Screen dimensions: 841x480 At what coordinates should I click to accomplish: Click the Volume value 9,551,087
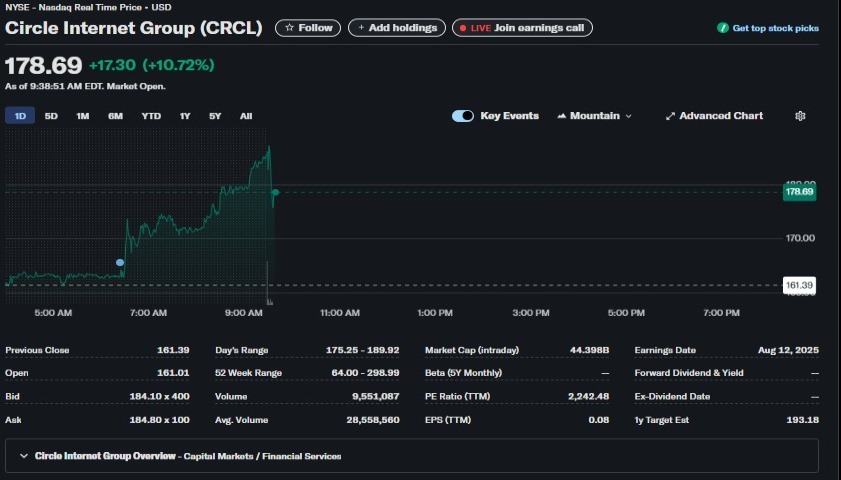[375, 396]
